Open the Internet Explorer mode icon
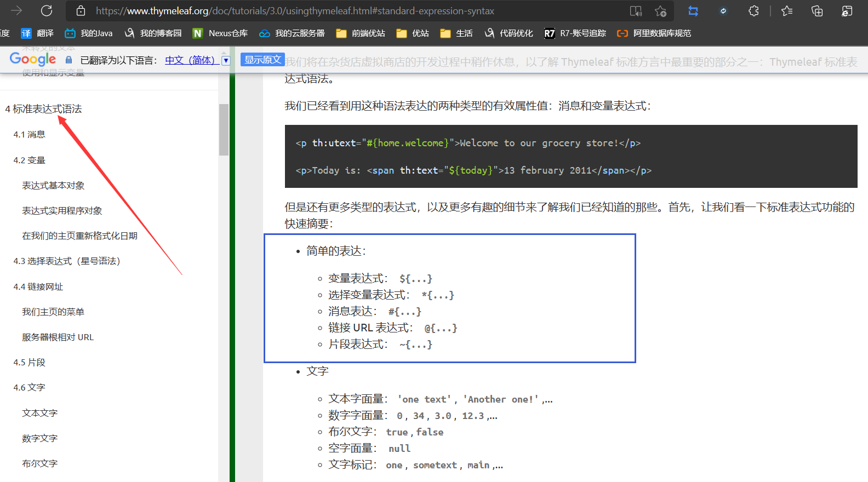Image resolution: width=868 pixels, height=482 pixels. click(847, 11)
